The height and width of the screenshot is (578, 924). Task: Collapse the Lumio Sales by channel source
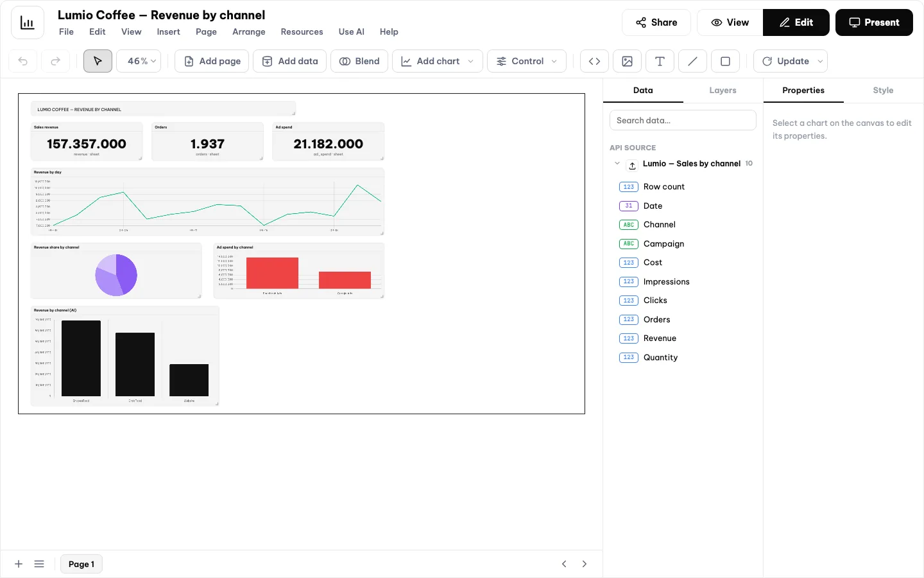point(617,164)
